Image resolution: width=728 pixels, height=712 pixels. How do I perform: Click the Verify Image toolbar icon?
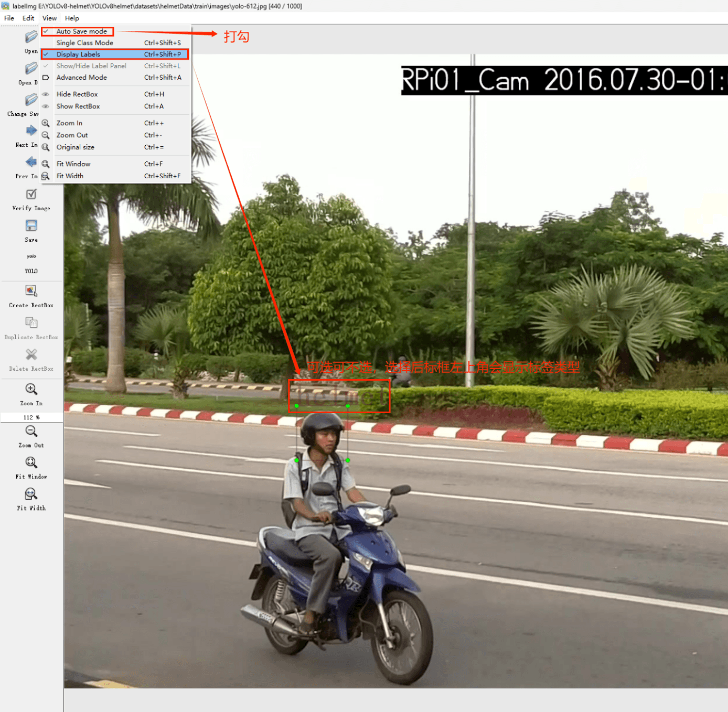point(31,195)
